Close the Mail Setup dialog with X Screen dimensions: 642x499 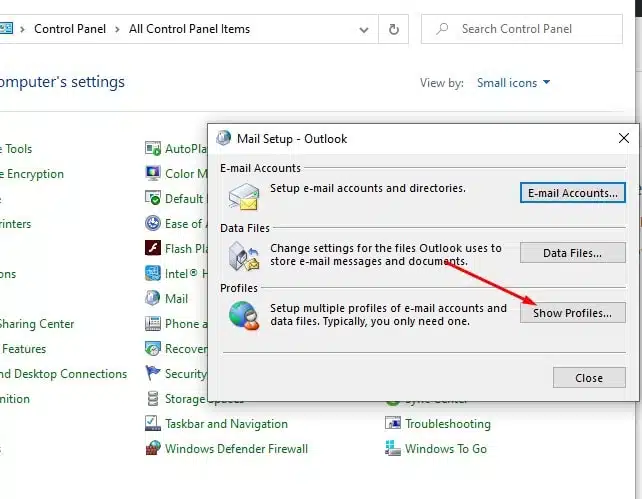[x=624, y=138]
